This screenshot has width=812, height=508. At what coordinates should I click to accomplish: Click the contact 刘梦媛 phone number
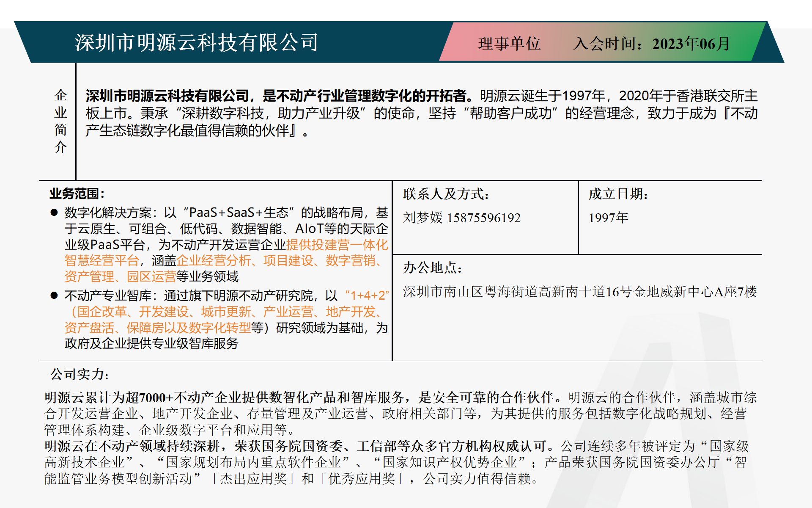462,218
